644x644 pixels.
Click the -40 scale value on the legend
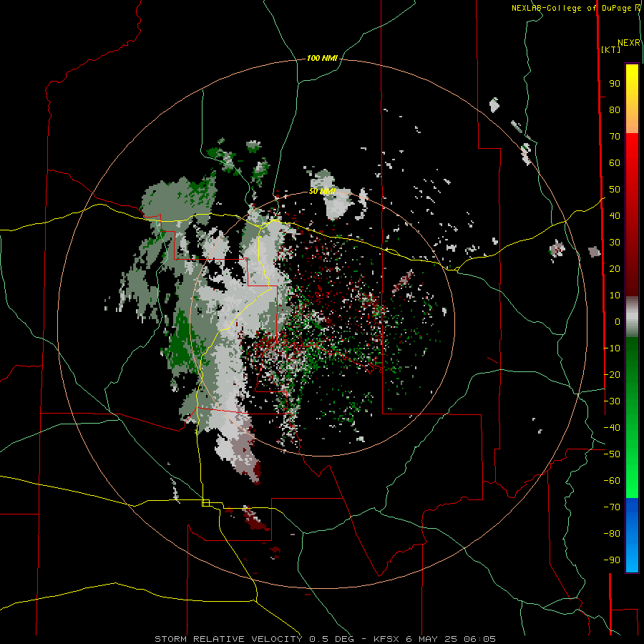pyautogui.click(x=612, y=428)
